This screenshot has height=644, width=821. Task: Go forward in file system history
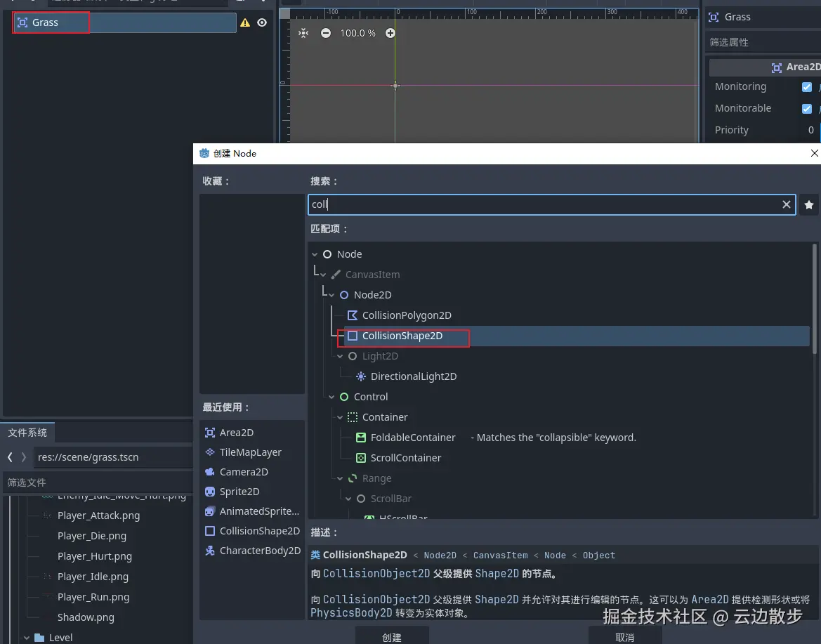[24, 457]
